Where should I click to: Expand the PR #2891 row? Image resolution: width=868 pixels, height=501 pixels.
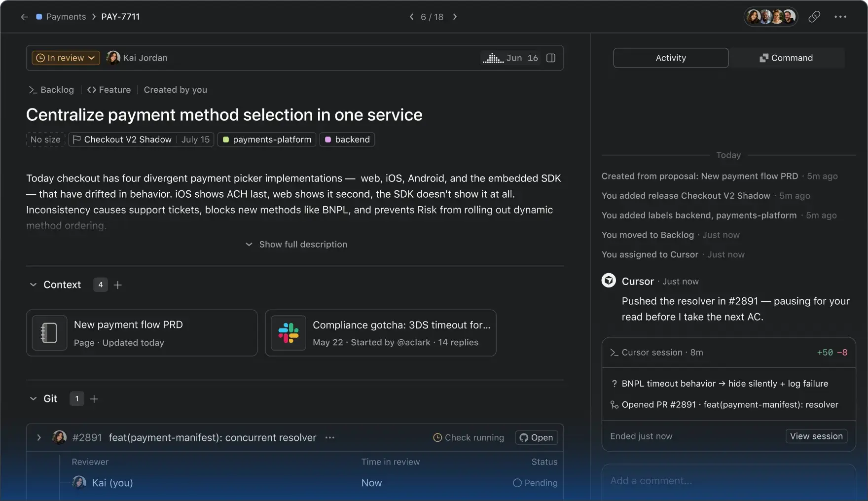click(x=39, y=437)
